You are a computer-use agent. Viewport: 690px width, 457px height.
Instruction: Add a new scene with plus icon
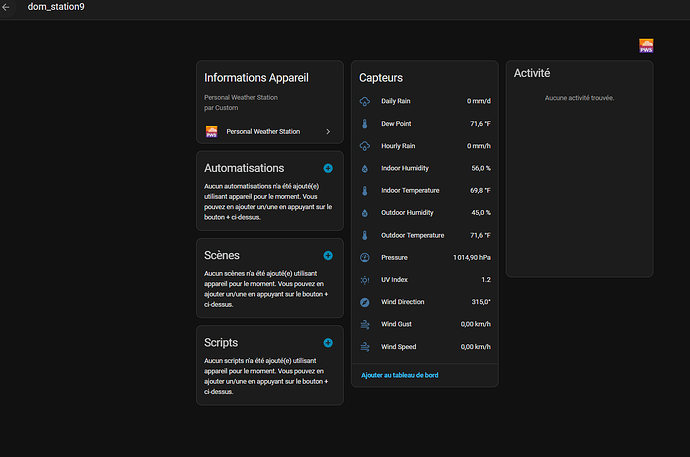point(328,256)
